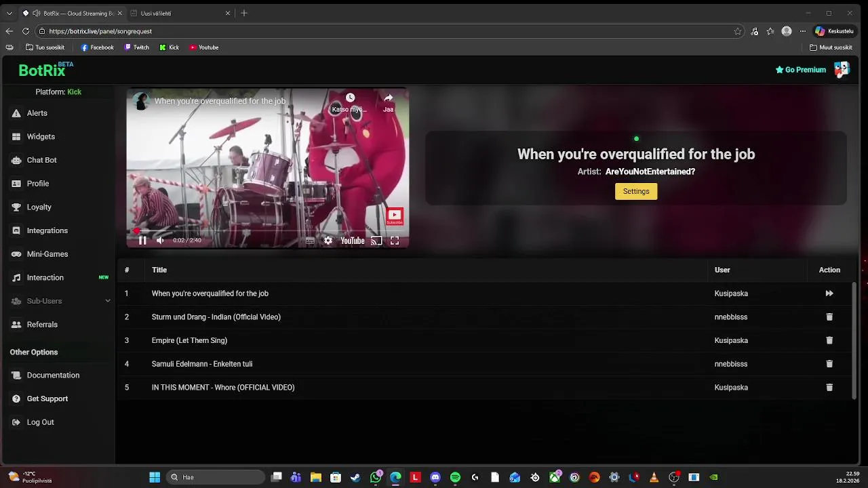Select 'Empire (Let Them Sing)' title

[x=189, y=340]
